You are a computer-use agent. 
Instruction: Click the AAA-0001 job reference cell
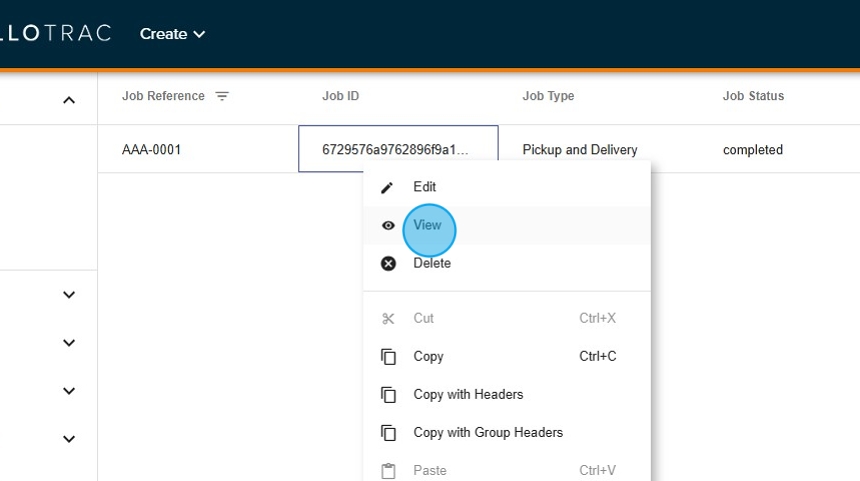tap(152, 150)
